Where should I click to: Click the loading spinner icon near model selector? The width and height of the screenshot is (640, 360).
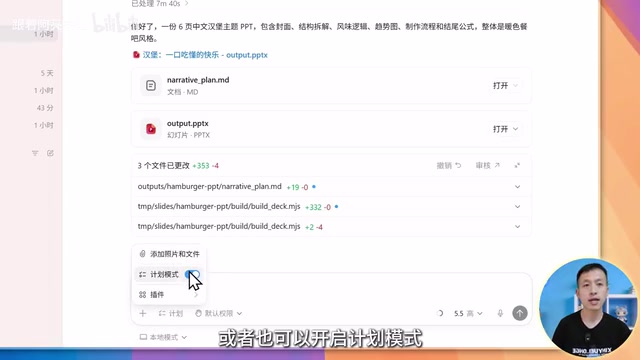(440, 313)
